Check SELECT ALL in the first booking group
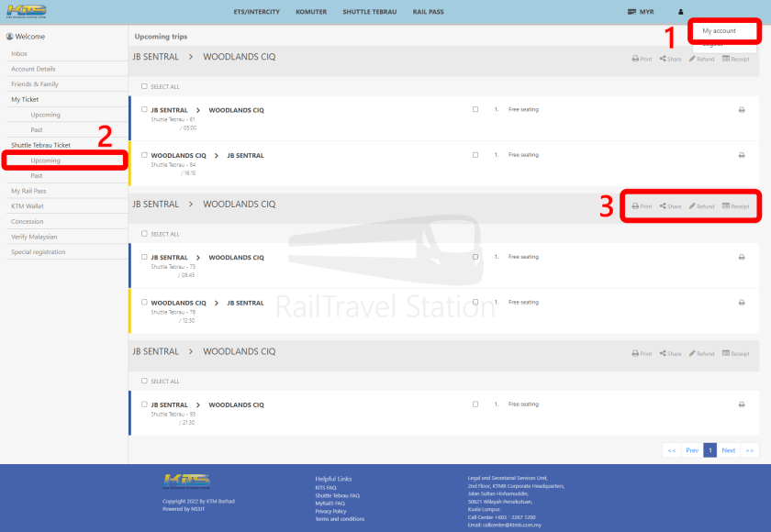 click(144, 86)
